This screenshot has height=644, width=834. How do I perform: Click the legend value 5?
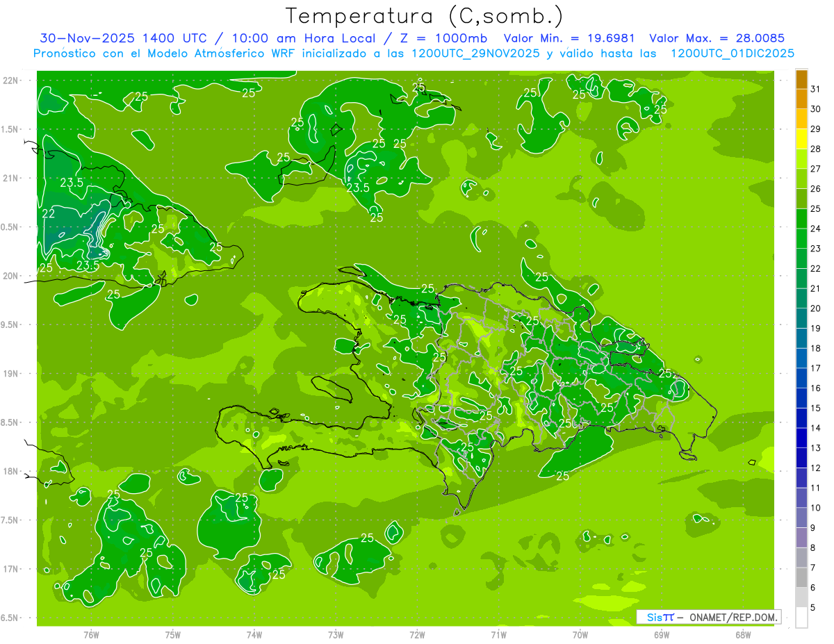click(x=813, y=607)
